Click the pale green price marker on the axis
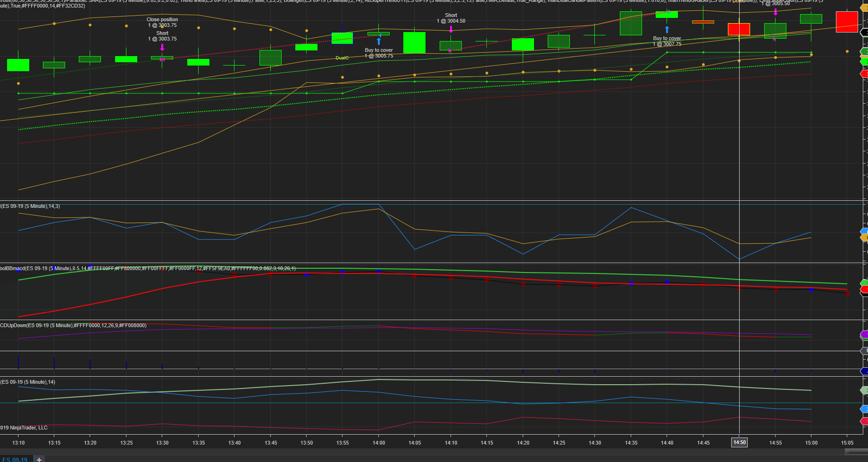The height and width of the screenshot is (462, 868). tap(864, 390)
